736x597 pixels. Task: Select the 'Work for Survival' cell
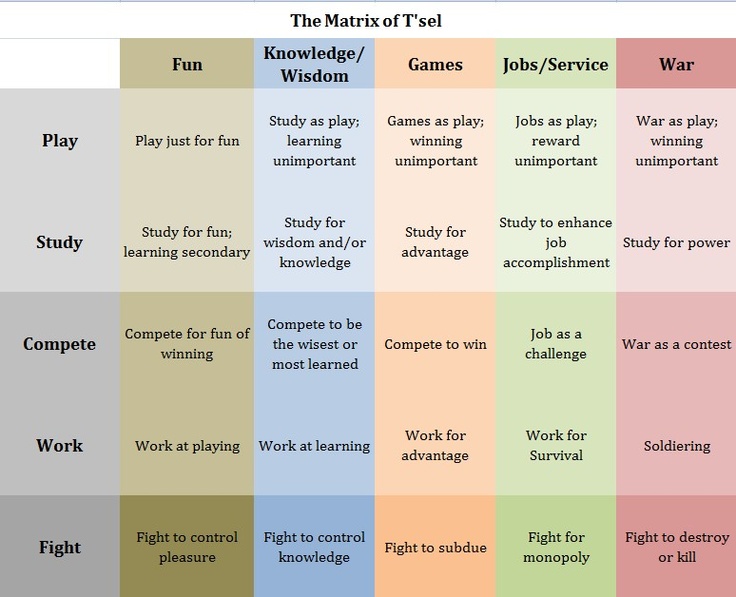556,445
